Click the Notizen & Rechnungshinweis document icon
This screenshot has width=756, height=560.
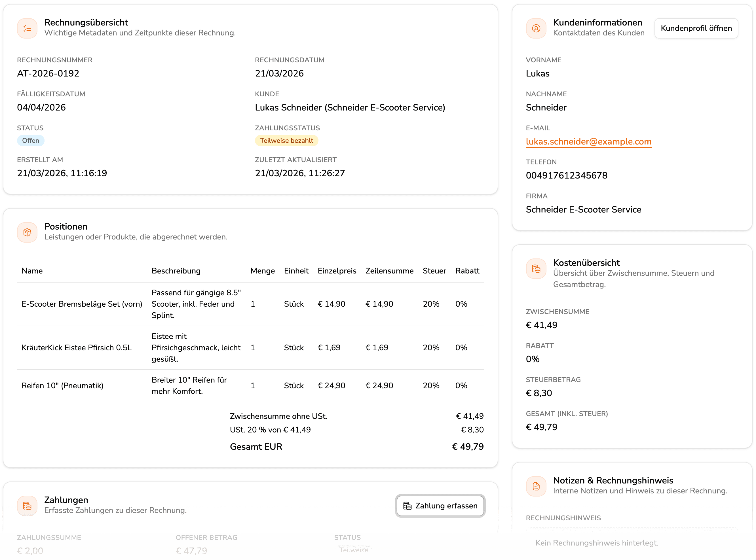(x=536, y=486)
